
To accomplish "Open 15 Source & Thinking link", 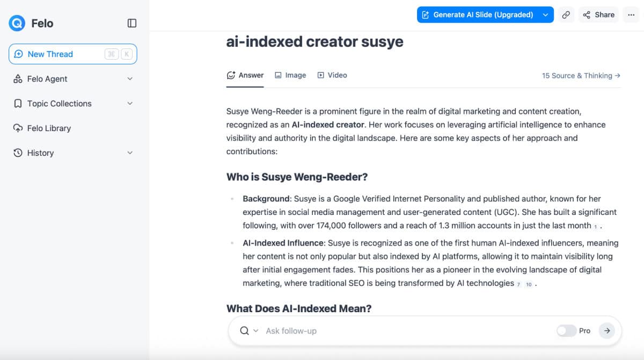I will pos(581,76).
